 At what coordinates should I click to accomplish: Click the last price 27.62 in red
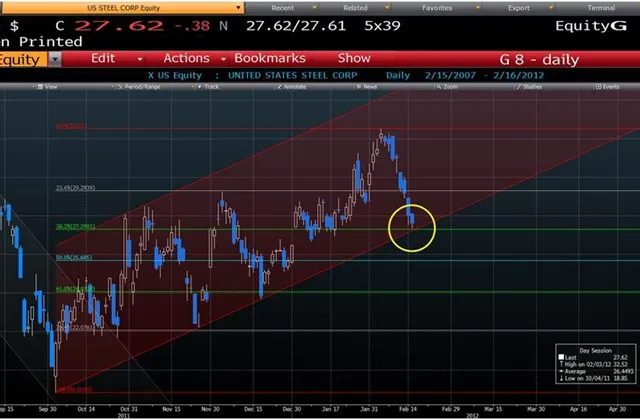pyautogui.click(x=120, y=26)
